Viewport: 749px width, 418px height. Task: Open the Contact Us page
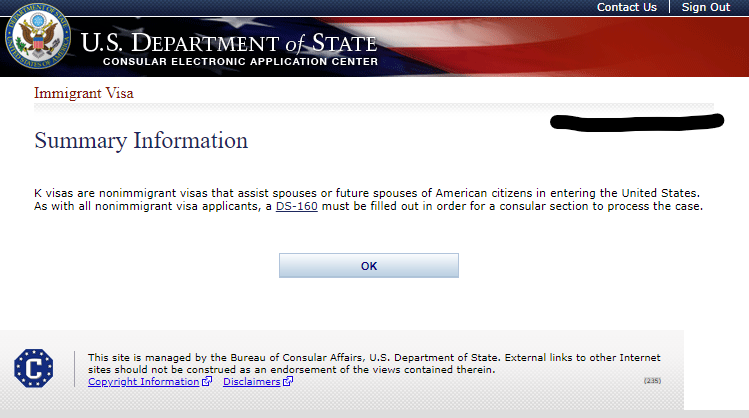click(627, 7)
